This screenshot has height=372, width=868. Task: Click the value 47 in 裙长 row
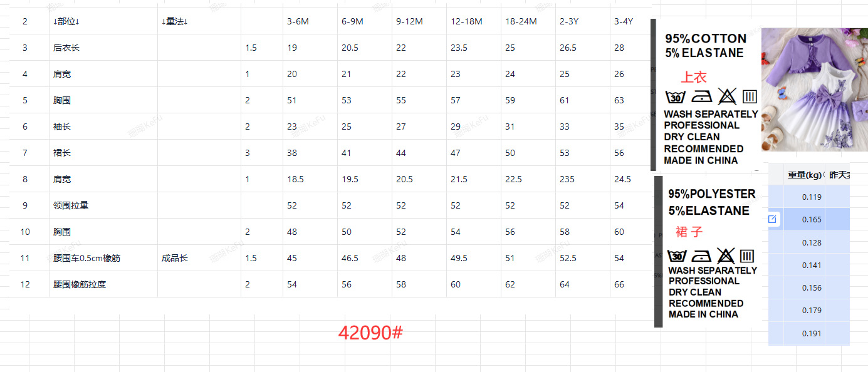click(456, 153)
